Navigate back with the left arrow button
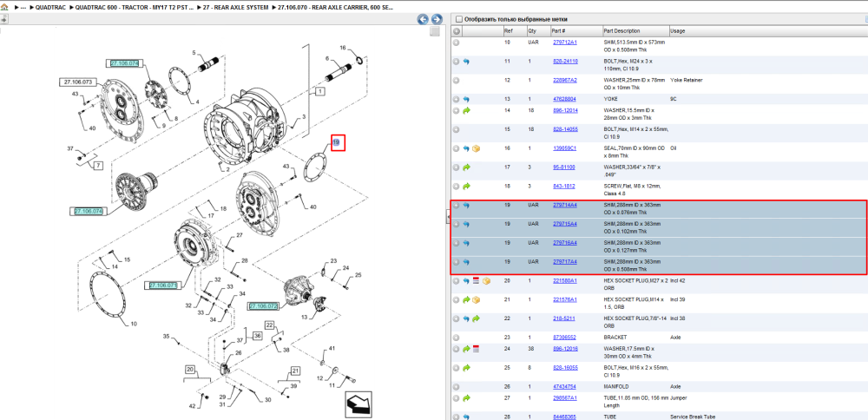 pyautogui.click(x=423, y=20)
